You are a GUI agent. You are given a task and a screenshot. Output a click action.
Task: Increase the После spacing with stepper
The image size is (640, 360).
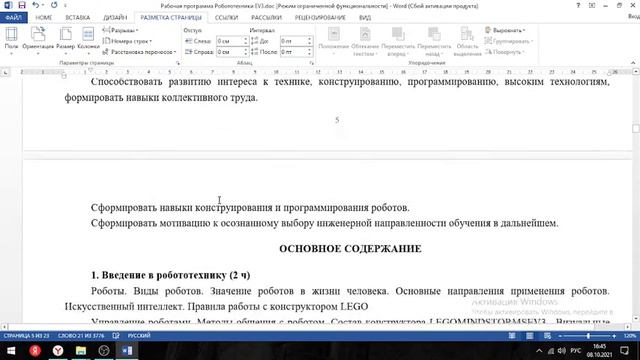pyautogui.click(x=309, y=50)
